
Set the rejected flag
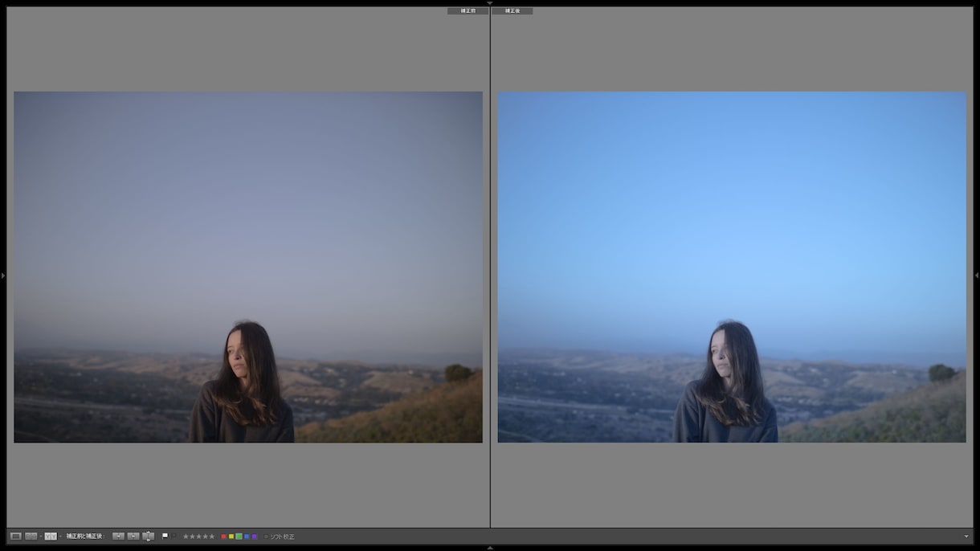174,536
